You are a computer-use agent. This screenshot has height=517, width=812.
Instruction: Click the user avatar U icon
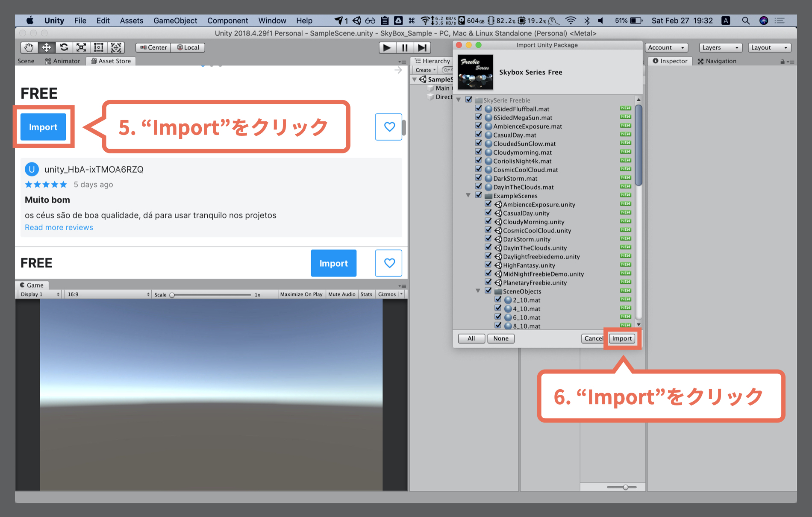point(32,169)
